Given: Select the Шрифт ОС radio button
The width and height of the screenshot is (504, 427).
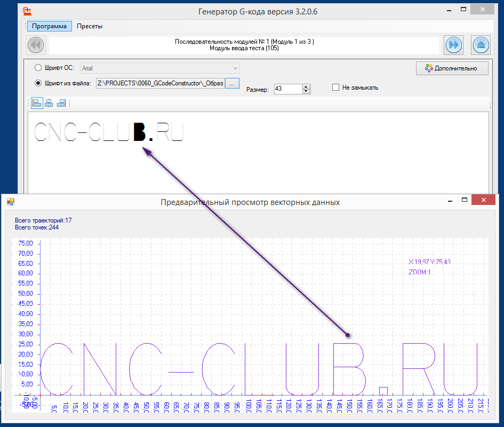Looking at the screenshot, I should click(38, 68).
